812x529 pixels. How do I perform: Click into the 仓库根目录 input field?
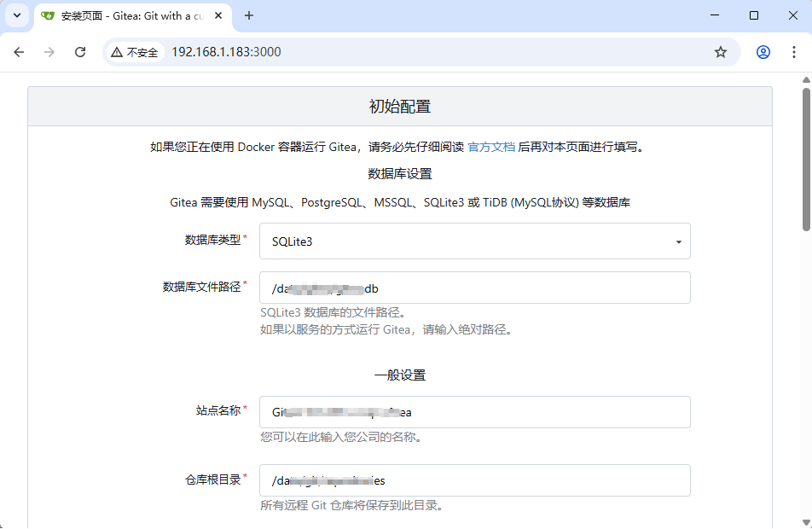475,480
